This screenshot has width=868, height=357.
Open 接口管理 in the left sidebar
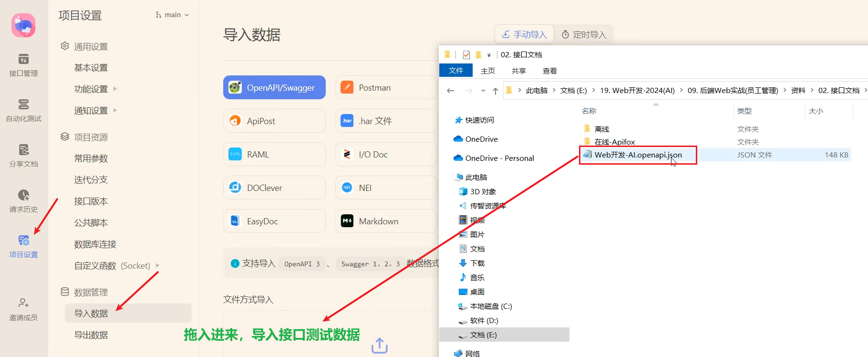[x=23, y=64]
